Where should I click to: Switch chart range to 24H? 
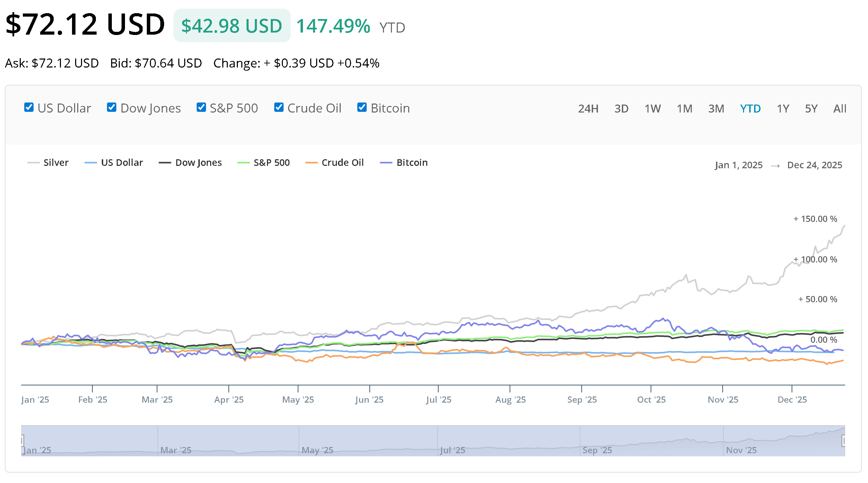coord(588,109)
